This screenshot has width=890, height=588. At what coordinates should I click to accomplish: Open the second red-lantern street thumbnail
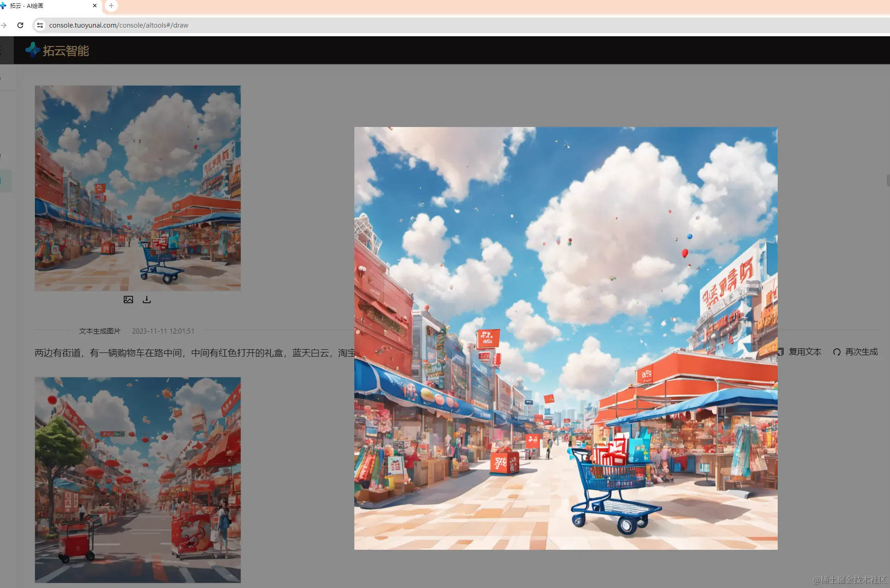[138, 479]
